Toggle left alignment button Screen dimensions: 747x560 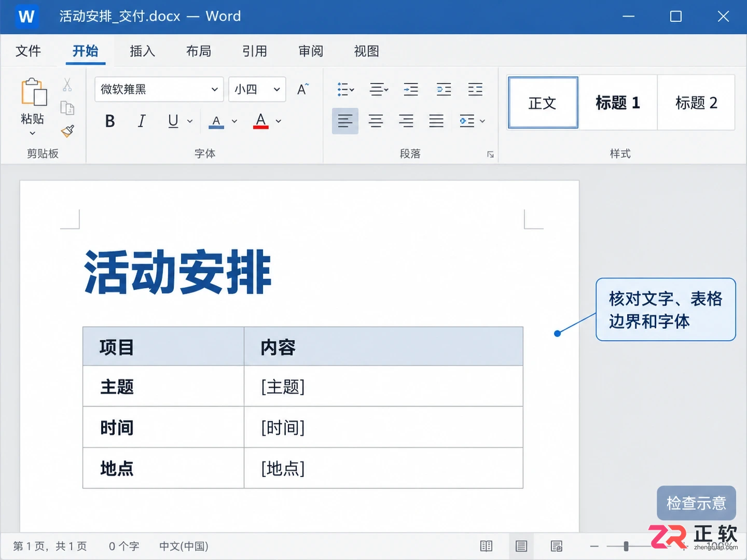coord(345,121)
